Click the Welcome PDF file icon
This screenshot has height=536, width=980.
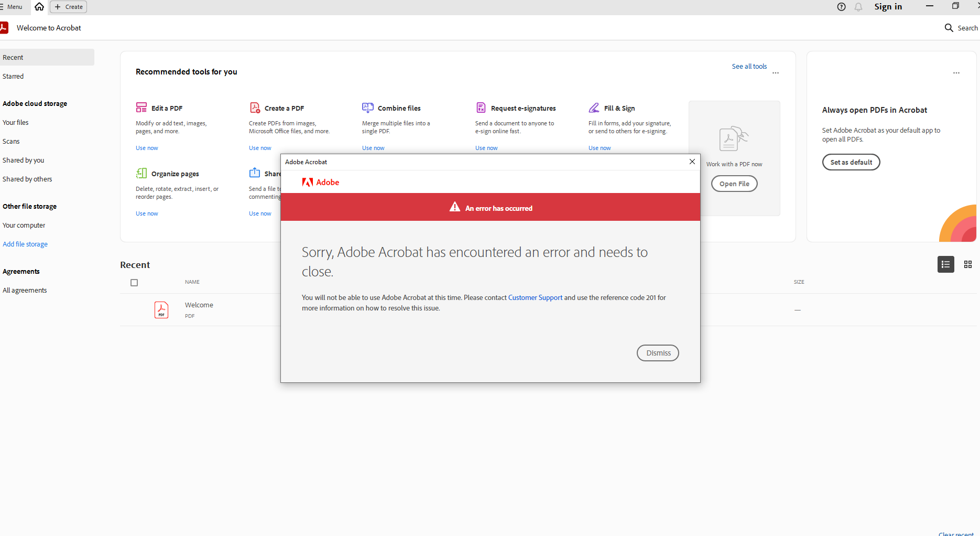pos(161,309)
